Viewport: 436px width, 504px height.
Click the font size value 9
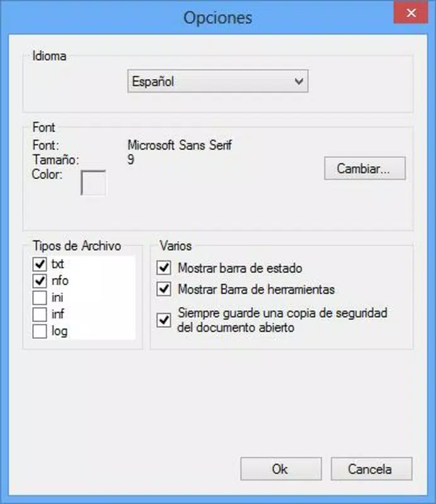coord(131,159)
